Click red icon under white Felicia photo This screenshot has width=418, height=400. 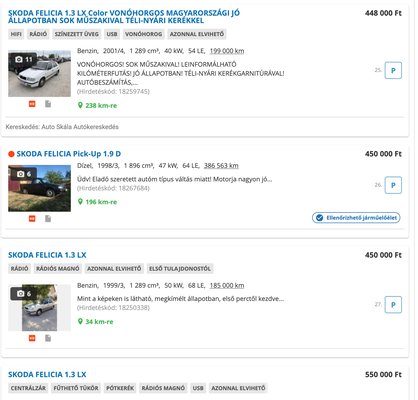point(32,104)
